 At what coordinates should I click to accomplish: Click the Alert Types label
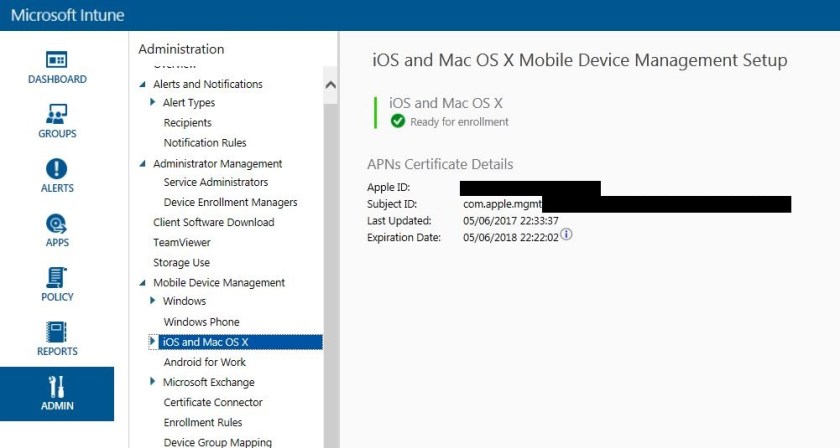click(x=189, y=102)
